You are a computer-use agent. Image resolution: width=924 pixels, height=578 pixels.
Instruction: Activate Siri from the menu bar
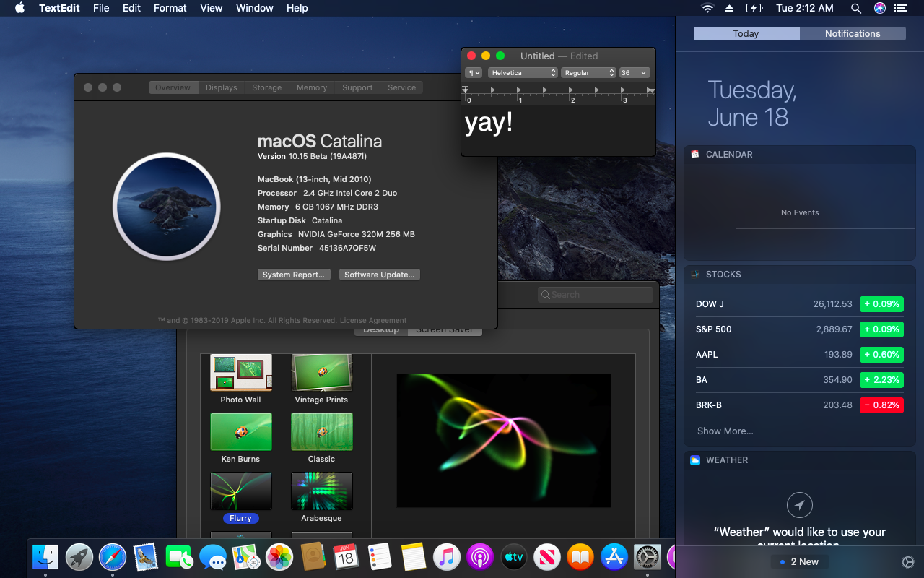pos(879,8)
